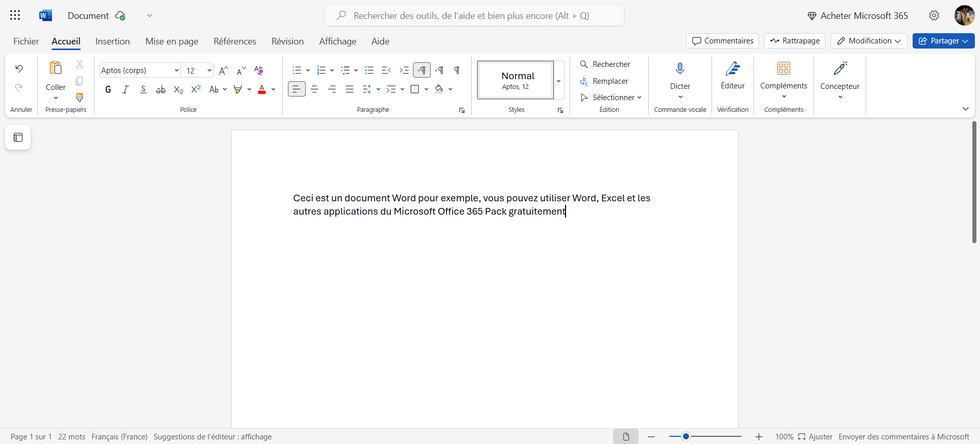Click the Coller paste clipboard icon
The image size is (980, 444).
pos(55,68)
